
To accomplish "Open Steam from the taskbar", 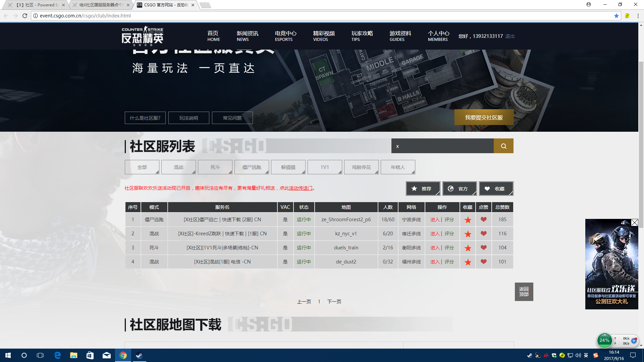I will (139, 355).
